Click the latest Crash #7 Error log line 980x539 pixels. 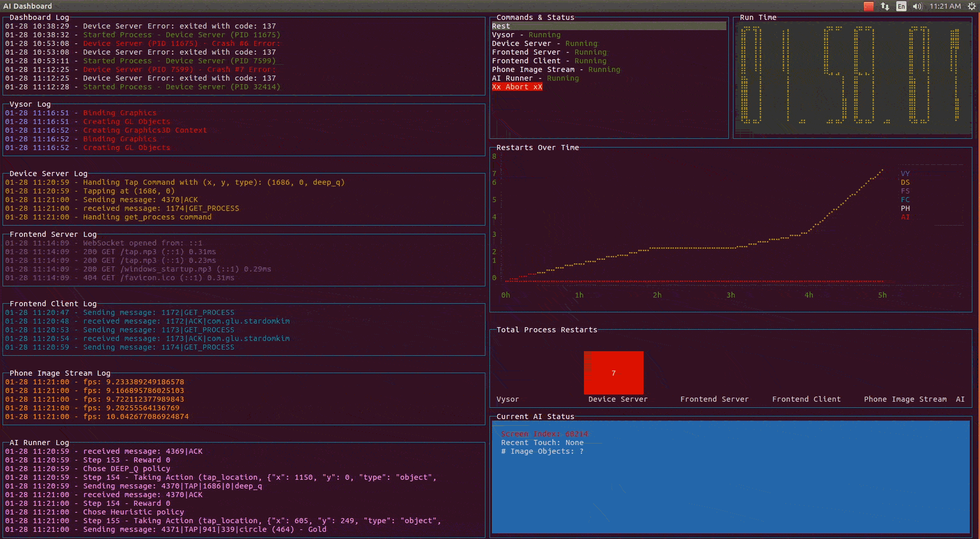pos(179,69)
